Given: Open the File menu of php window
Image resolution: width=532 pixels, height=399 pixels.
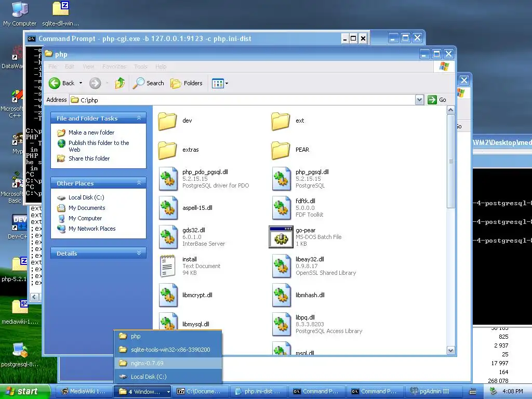Looking at the screenshot, I should 52,66.
